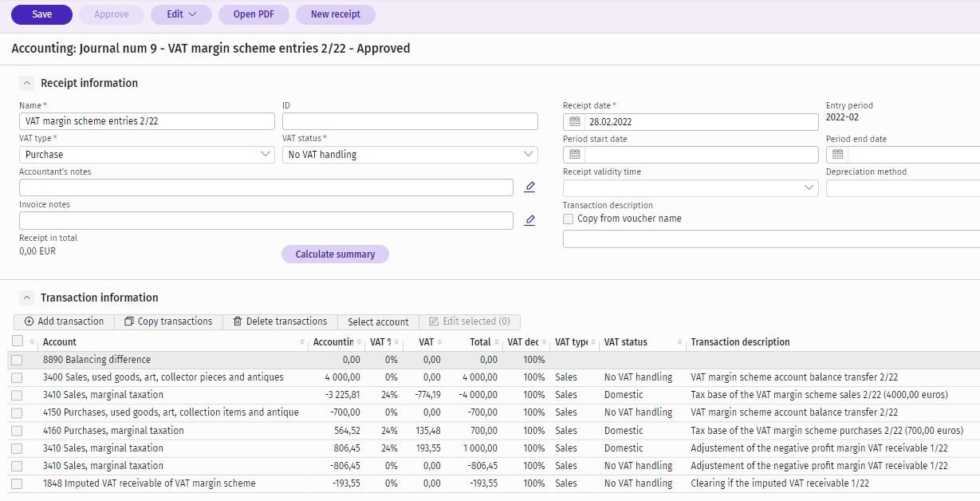Click the amount 4 000,00 in 3400 row
980x501 pixels.
(342, 377)
